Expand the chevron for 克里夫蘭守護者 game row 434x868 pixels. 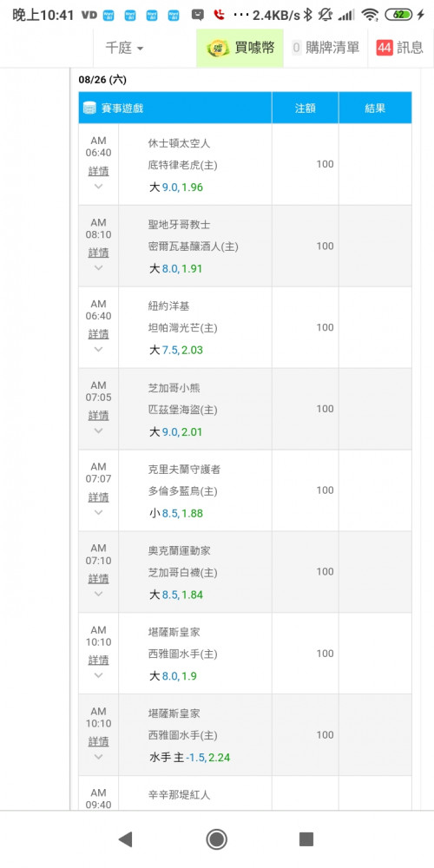pos(99,512)
